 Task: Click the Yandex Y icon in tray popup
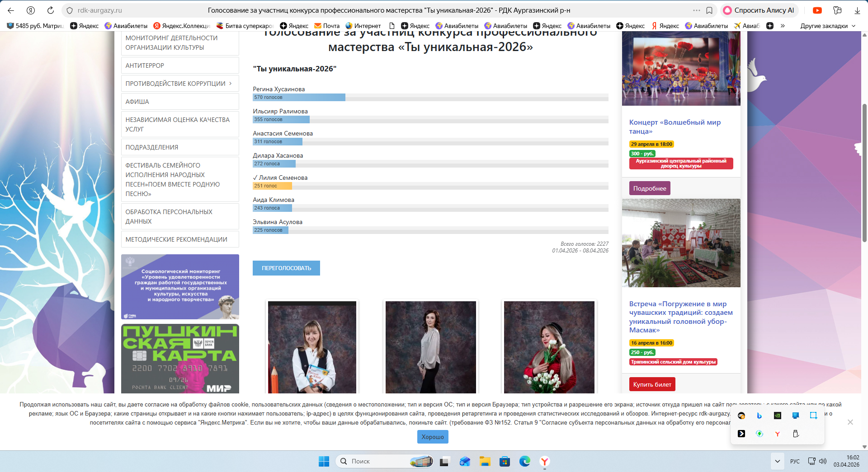click(x=778, y=434)
